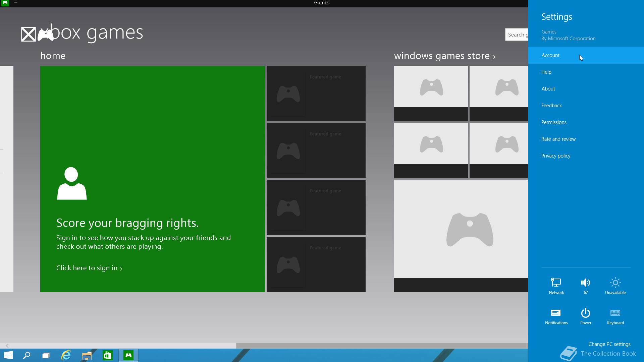Open the Windows Store taskbar icon

click(107, 355)
